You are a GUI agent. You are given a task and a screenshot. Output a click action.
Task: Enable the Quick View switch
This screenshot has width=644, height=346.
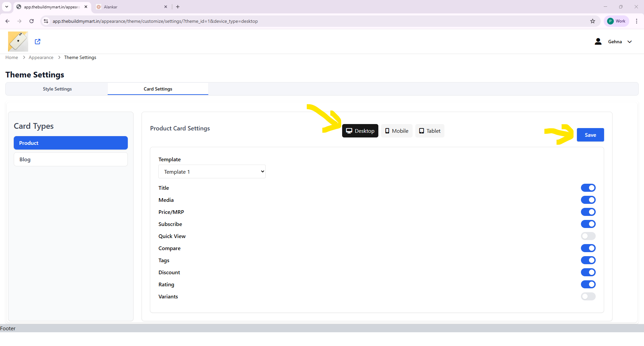pos(588,236)
